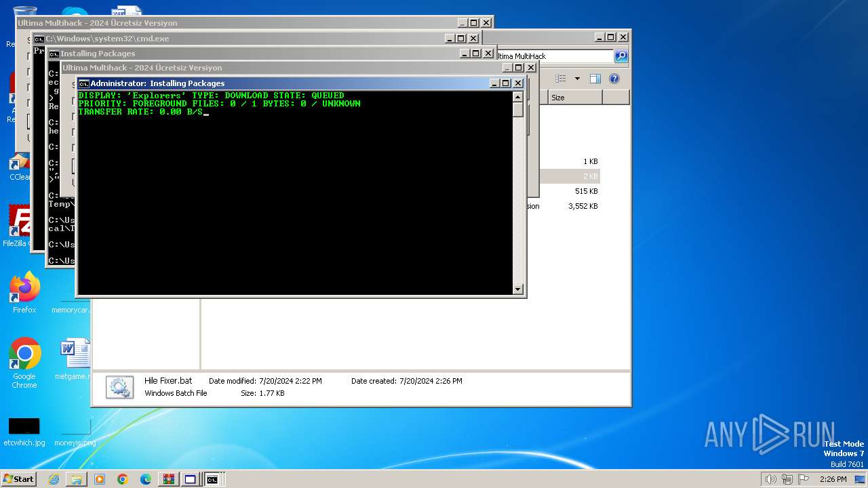The width and height of the screenshot is (868, 488).
Task: Click the Administrator Installing Packages cmd title icon
Action: pyautogui.click(x=83, y=83)
